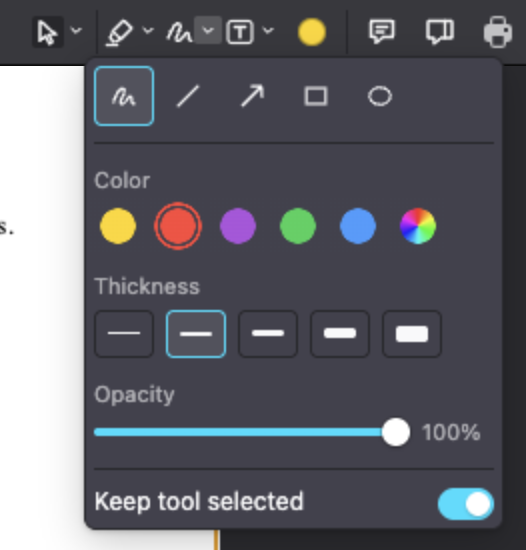This screenshot has width=526, height=550.
Task: Pick the blue color swatch
Action: (x=358, y=226)
